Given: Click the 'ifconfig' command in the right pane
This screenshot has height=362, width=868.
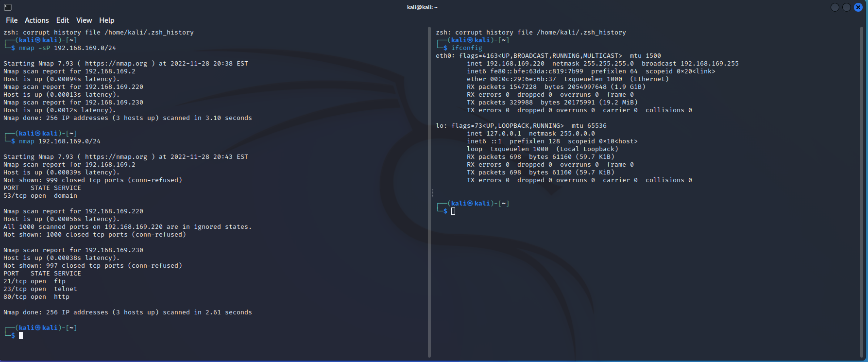Looking at the screenshot, I should pyautogui.click(x=467, y=48).
